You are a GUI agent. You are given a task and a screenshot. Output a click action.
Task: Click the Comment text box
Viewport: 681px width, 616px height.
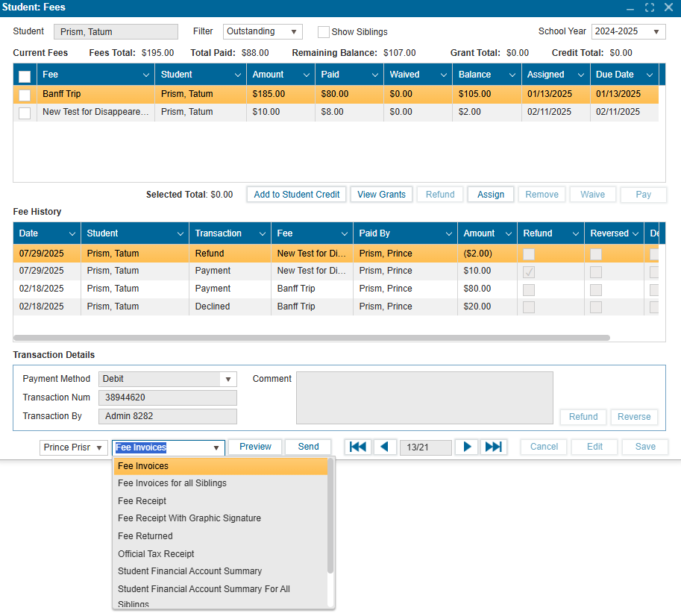[424, 398]
